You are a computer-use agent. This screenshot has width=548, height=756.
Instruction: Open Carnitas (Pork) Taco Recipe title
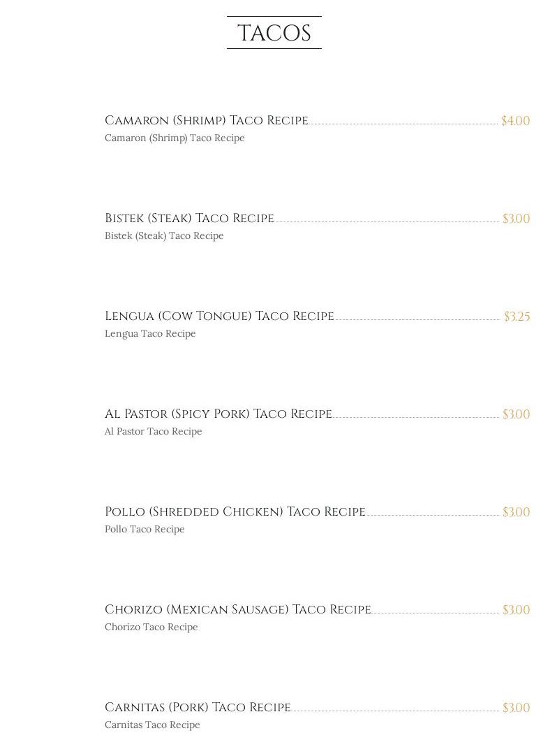pyautogui.click(x=198, y=708)
